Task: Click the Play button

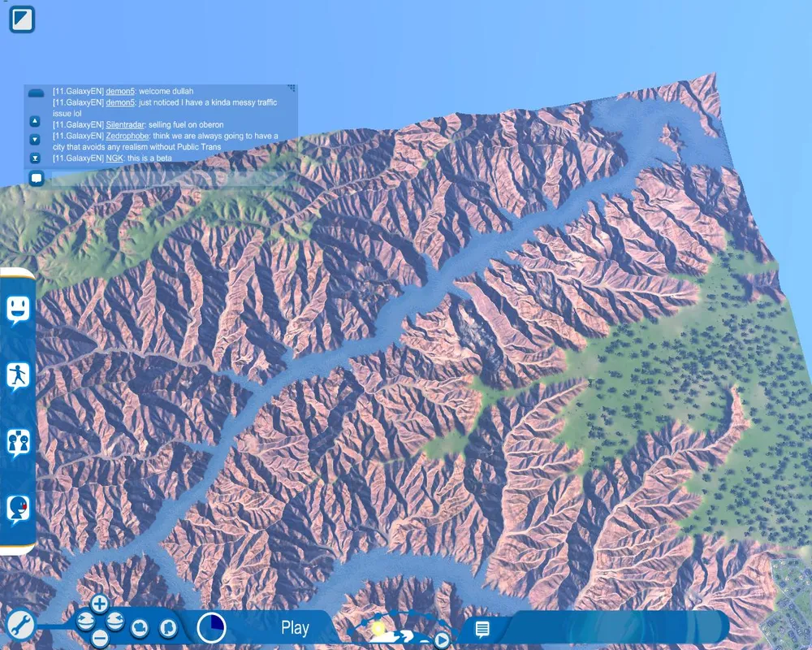Action: point(296,628)
